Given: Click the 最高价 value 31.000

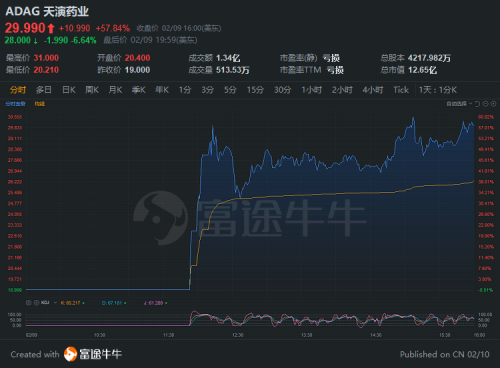Looking at the screenshot, I should (x=46, y=58).
